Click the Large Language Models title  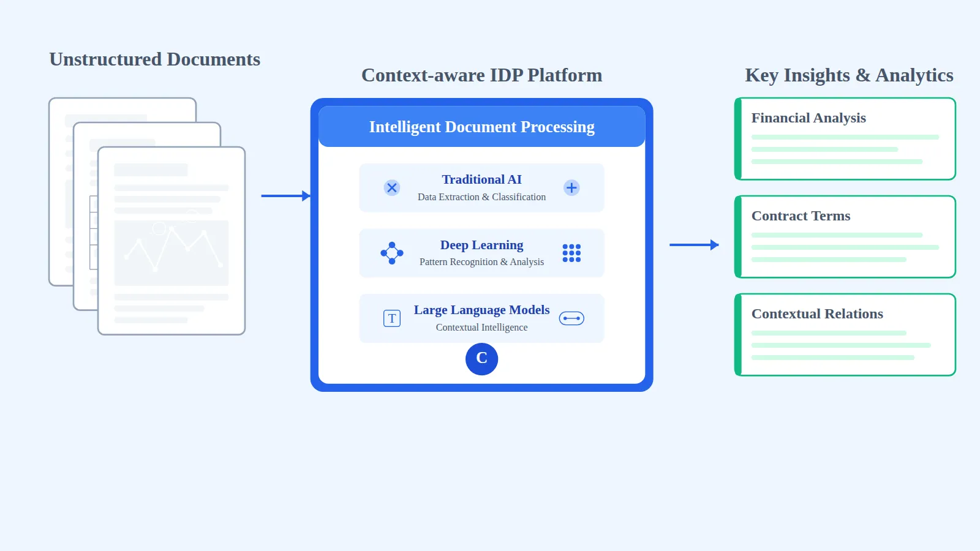(x=481, y=310)
